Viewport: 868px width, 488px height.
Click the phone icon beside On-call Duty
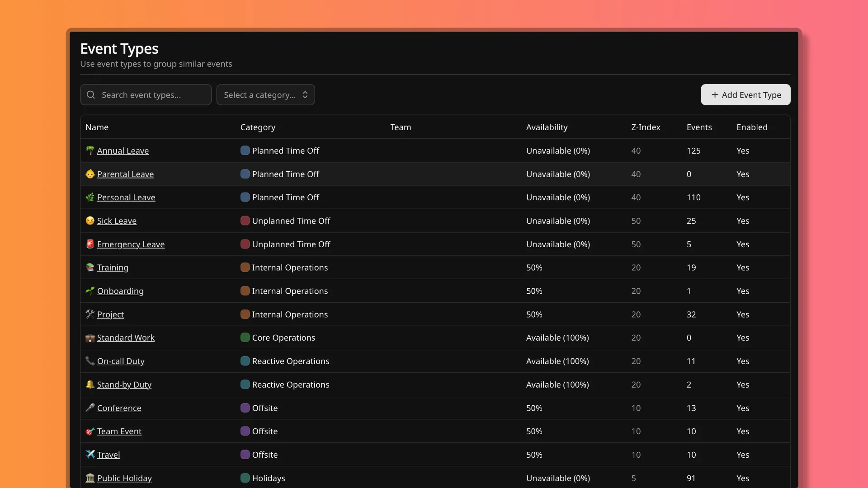(x=90, y=361)
